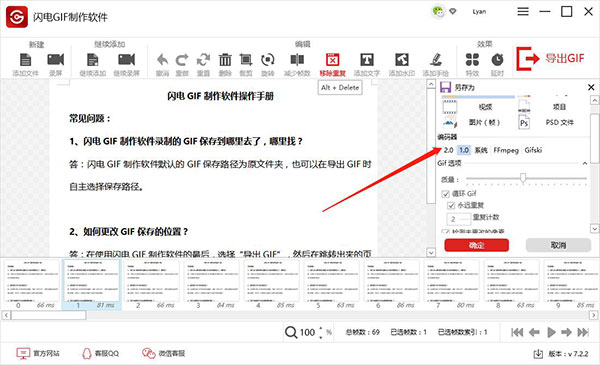The width and height of the screenshot is (600, 365).
Task: Click the 延时 delay clock icon
Action: click(x=497, y=60)
